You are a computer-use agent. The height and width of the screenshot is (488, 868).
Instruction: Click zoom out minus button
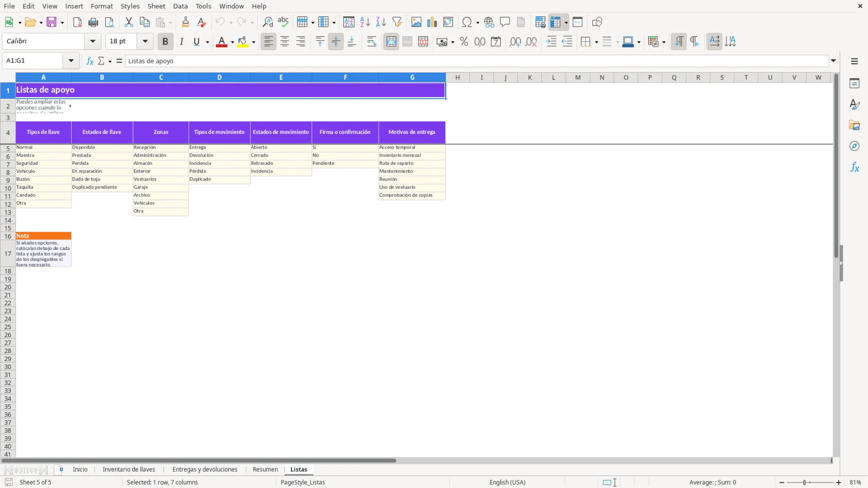click(782, 483)
